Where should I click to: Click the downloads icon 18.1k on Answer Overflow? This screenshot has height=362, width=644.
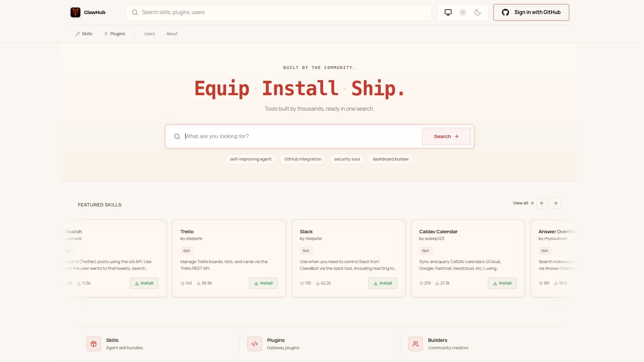coord(556,283)
